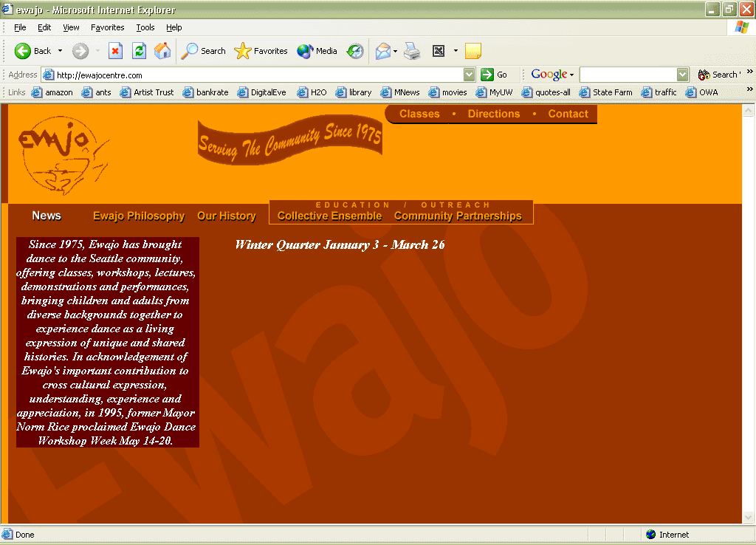Open the amazon link in Links bar
This screenshot has height=545, width=756.
click(x=52, y=92)
